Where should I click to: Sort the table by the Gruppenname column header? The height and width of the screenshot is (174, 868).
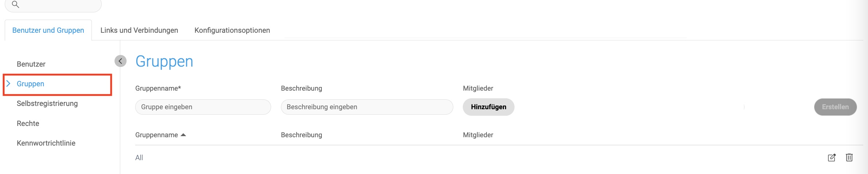tap(156, 135)
